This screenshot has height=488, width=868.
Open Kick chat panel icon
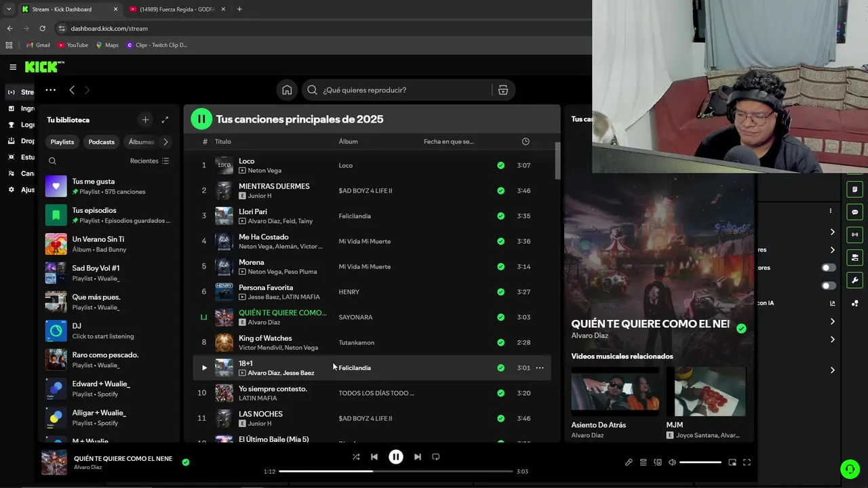[x=854, y=212]
